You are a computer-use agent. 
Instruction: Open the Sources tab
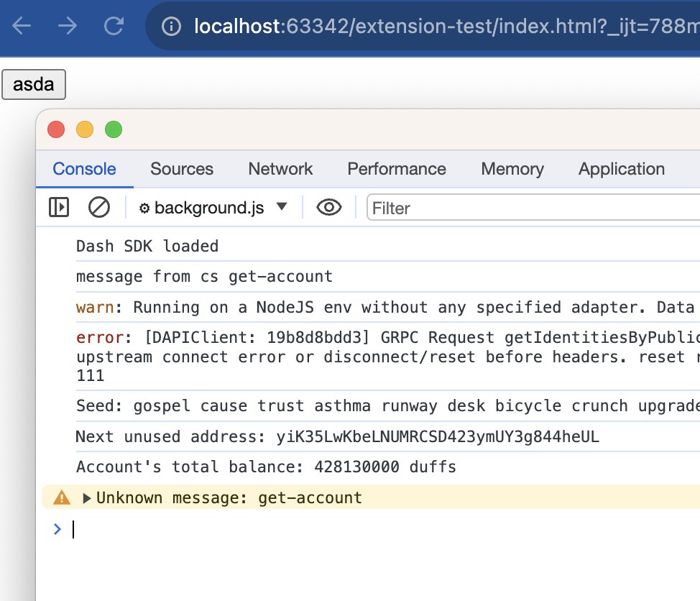[x=182, y=169]
